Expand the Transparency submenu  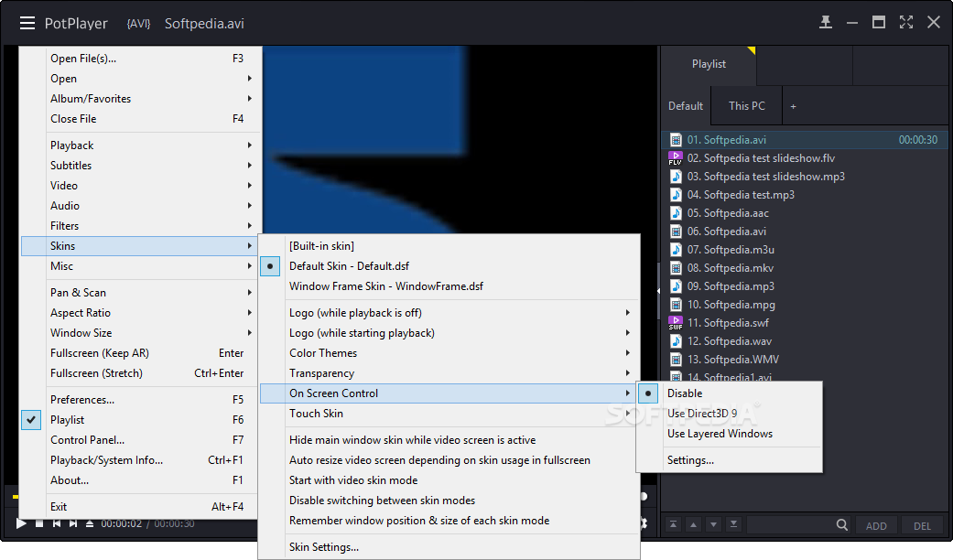click(x=449, y=373)
